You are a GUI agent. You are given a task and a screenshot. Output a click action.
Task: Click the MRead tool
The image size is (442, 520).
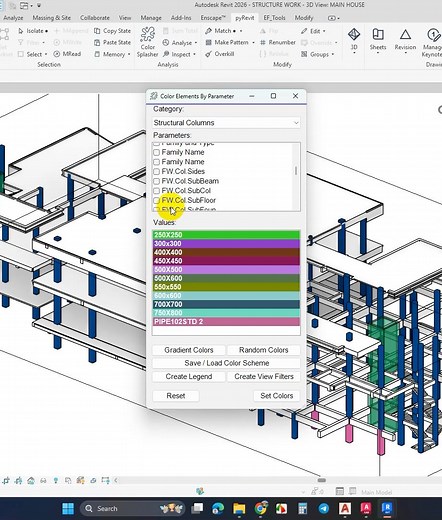pos(67,54)
